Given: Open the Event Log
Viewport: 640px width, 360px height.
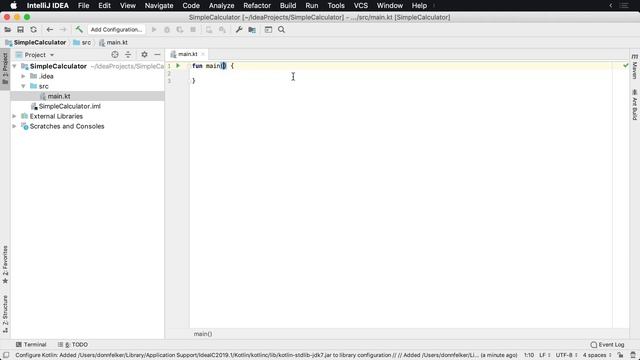Looking at the screenshot, I should point(607,345).
